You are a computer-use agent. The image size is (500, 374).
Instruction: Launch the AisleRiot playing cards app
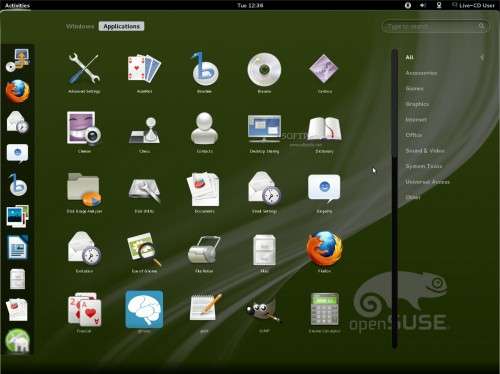pos(144,69)
